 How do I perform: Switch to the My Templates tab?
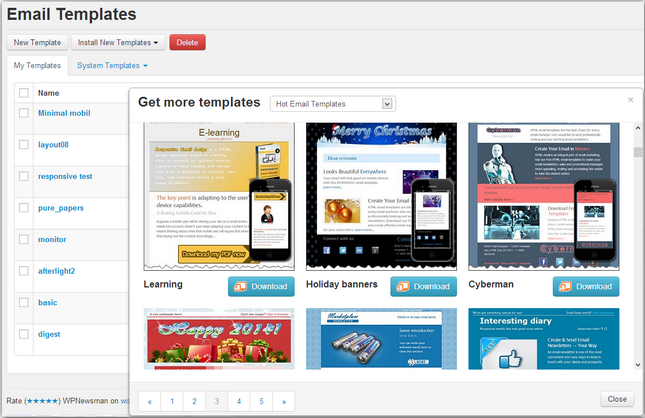36,66
